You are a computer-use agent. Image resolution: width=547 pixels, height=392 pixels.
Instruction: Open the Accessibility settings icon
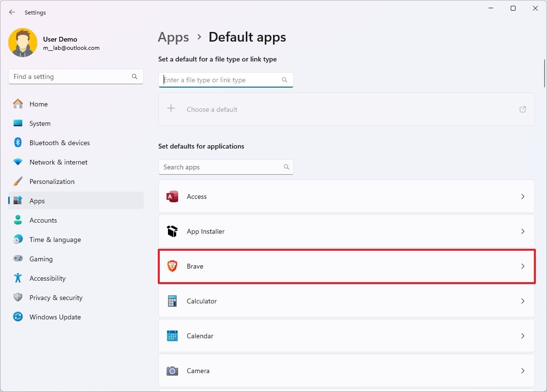tap(17, 278)
